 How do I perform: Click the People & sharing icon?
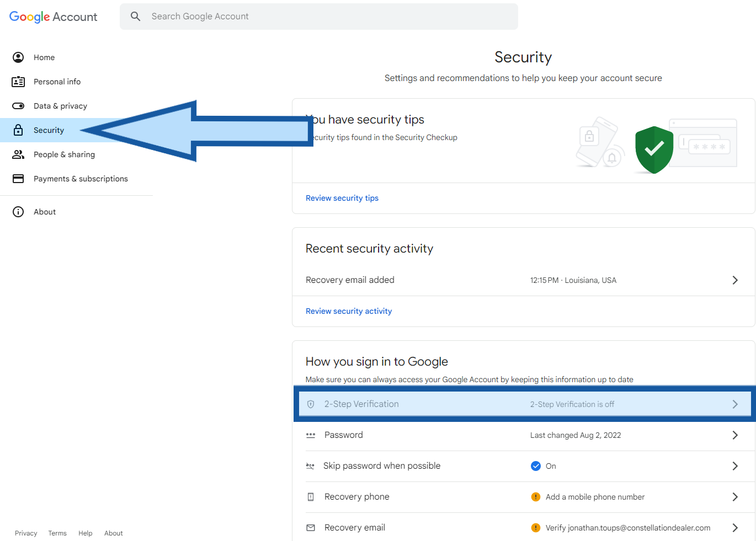tap(18, 154)
